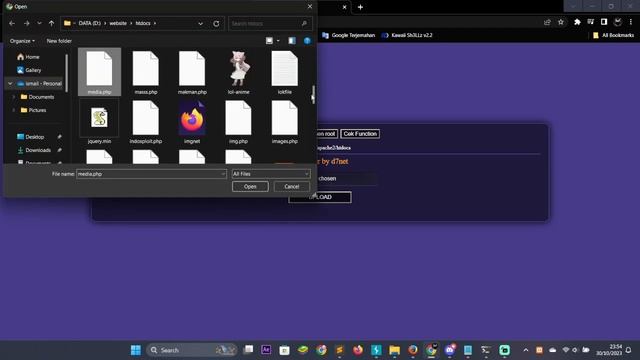Select the makman.php file
This screenshot has height=360, width=640.
(192, 72)
